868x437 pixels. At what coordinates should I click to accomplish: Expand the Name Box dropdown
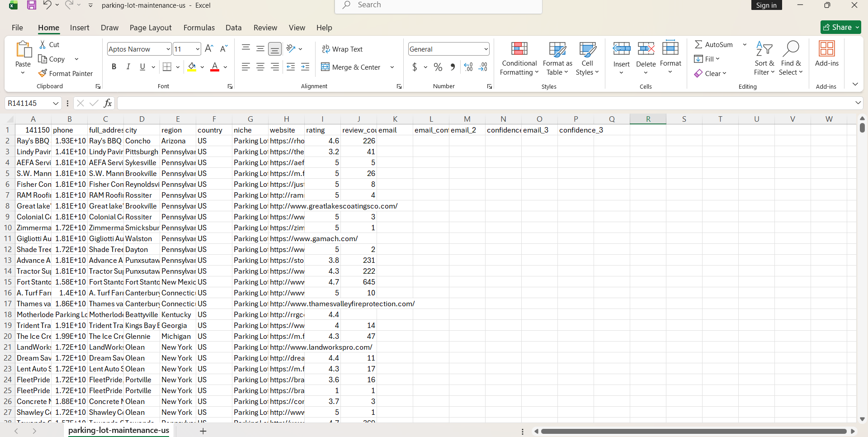56,103
